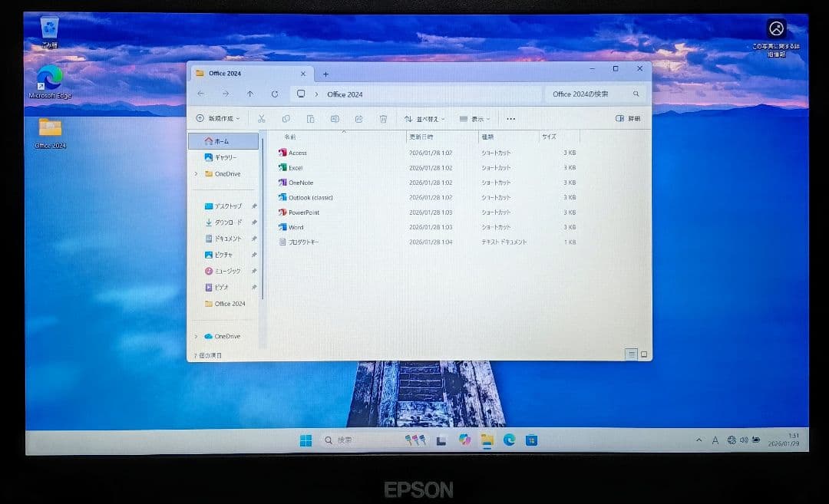
Task: Click the paste icon in the toolbar
Action: point(310,119)
